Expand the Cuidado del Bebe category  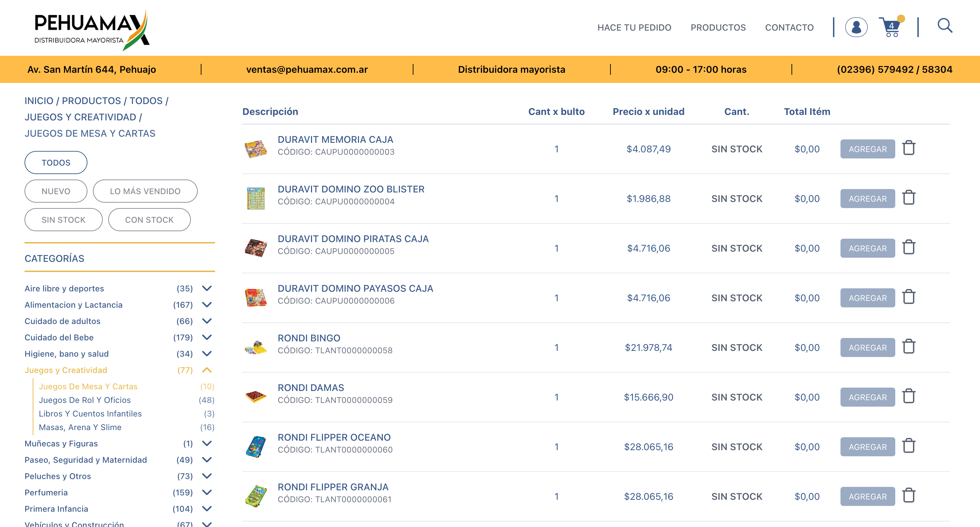(x=207, y=337)
